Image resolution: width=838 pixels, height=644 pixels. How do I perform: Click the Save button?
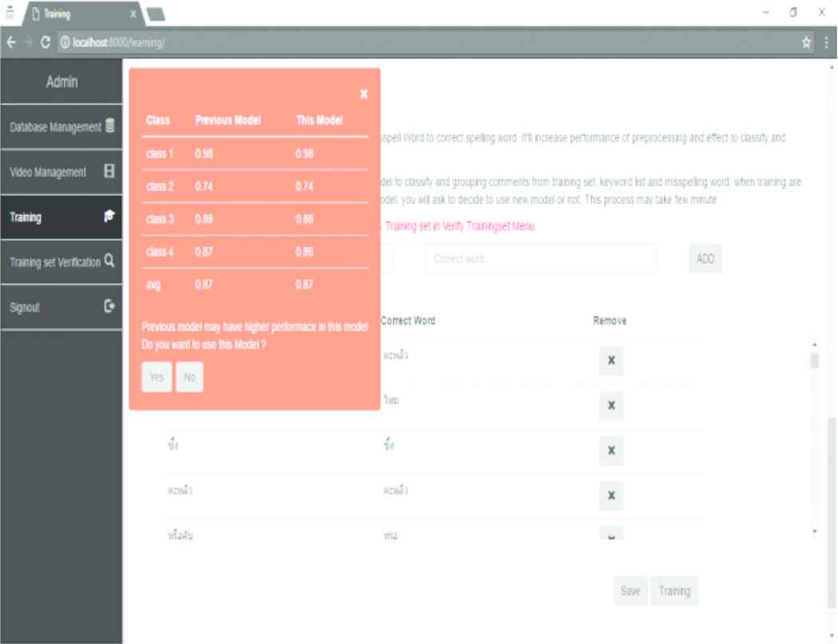point(630,591)
